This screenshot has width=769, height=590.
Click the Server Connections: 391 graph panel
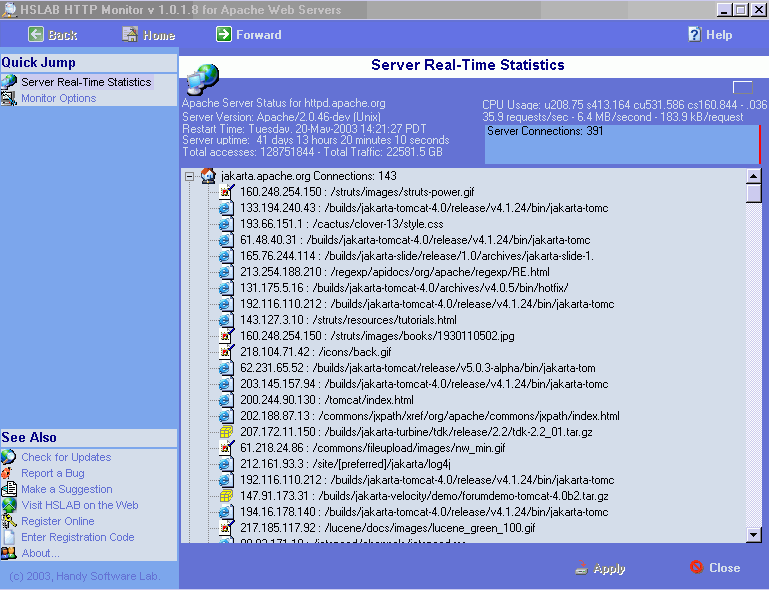[x=622, y=144]
